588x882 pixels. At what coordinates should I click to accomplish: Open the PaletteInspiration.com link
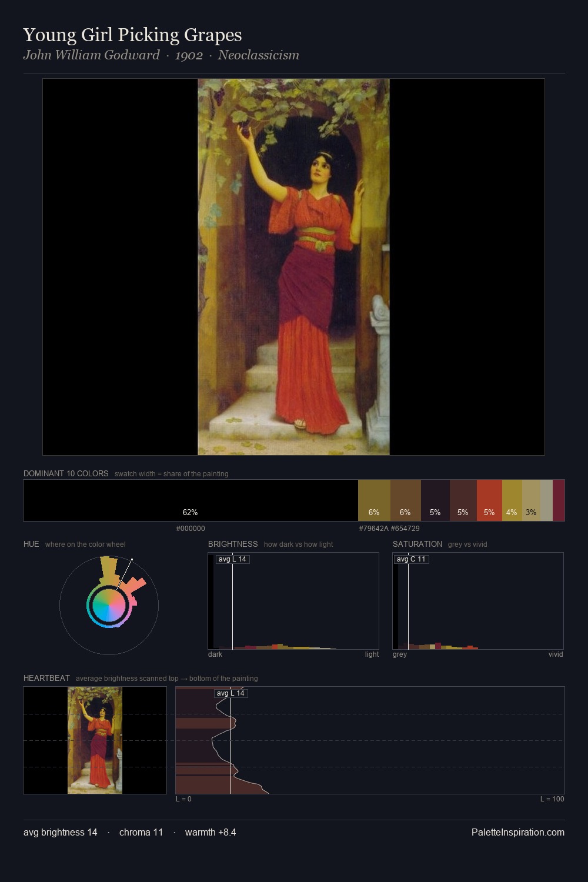tap(518, 832)
